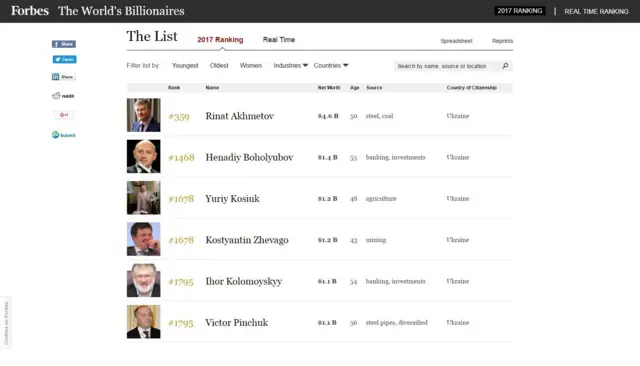Open Yuriy Kosiuk's photo thumbnail
Viewport: 640px width, 366px height.
tap(144, 198)
